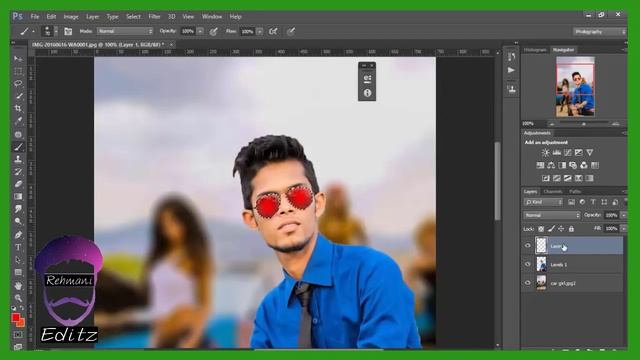Open History panel icon in collapsed dock
The height and width of the screenshot is (360, 640).
(x=511, y=57)
